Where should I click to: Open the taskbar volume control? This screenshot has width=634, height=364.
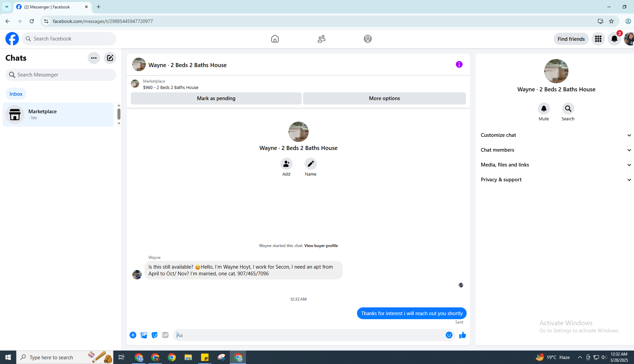(604, 357)
